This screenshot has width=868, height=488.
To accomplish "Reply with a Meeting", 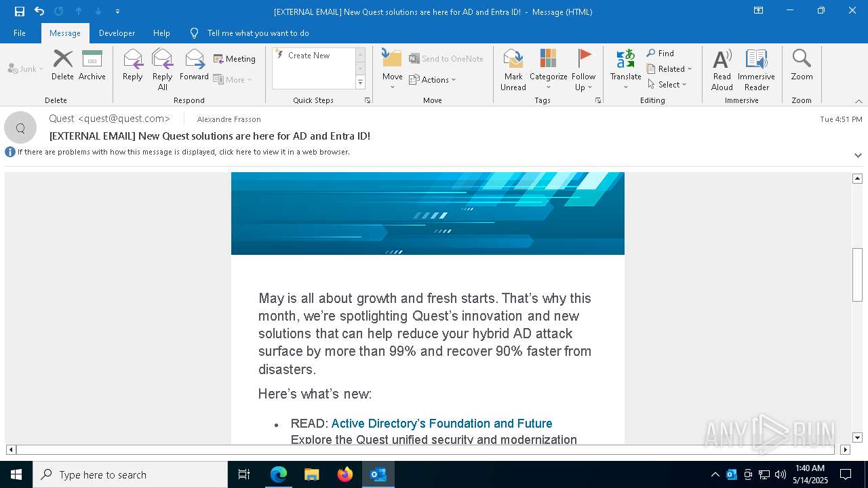I will click(235, 59).
